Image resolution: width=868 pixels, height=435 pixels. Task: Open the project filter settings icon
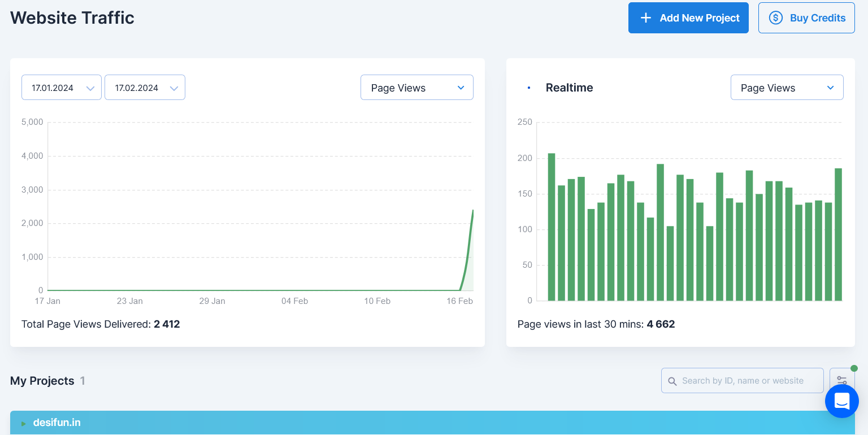pyautogui.click(x=842, y=380)
